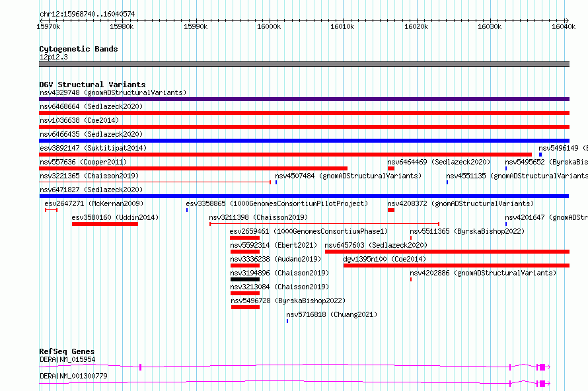588x391 pixels.
Task: Open nsv6464469 (Sedlazeck2020) label
Action: coord(439,162)
